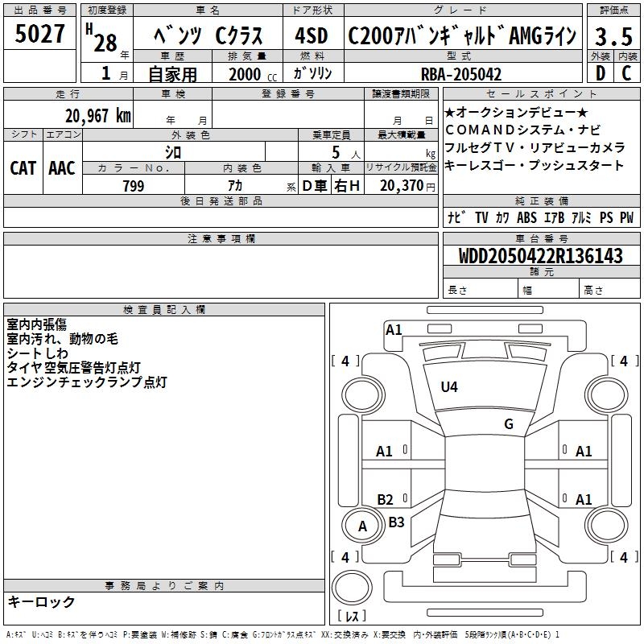Select recycle deposit 20,370円

tap(408, 186)
